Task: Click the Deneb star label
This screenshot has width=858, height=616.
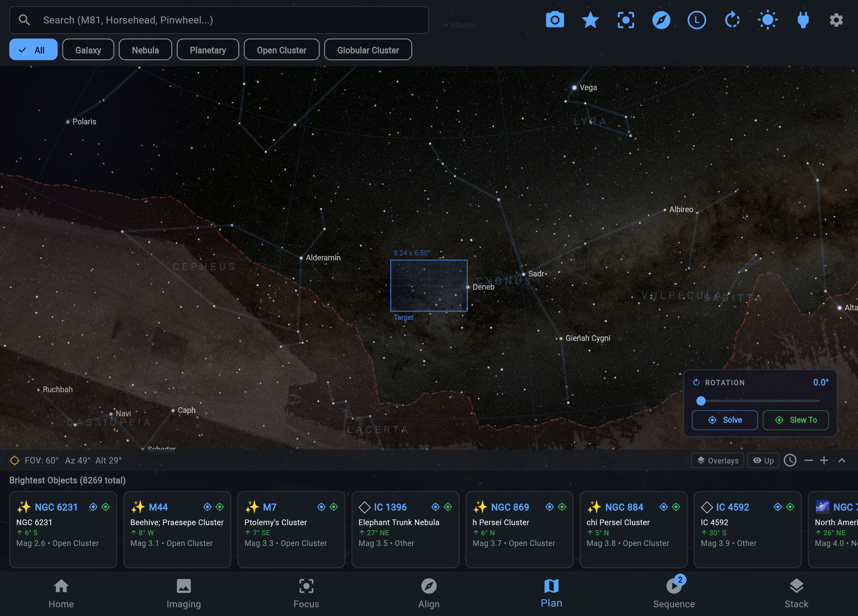Action: (483, 287)
